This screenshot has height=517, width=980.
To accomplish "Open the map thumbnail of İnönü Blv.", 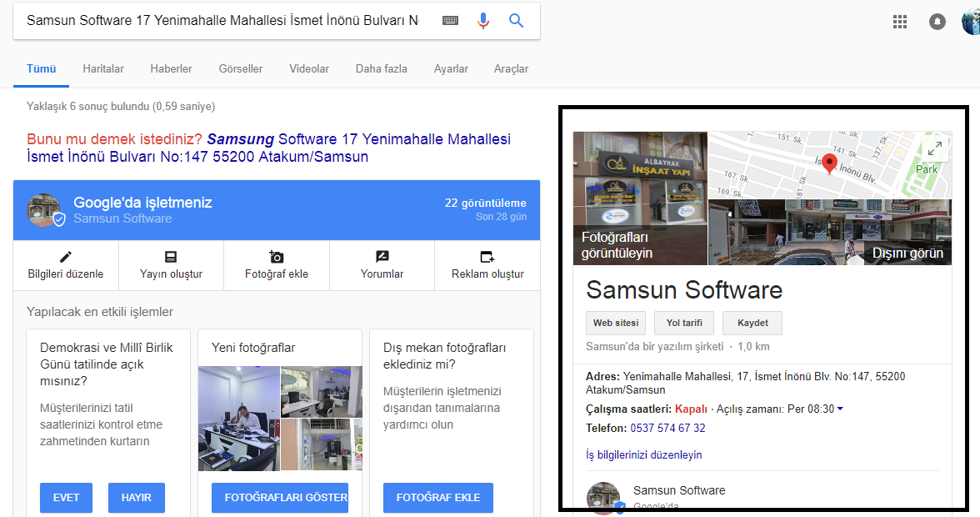I will 830,165.
